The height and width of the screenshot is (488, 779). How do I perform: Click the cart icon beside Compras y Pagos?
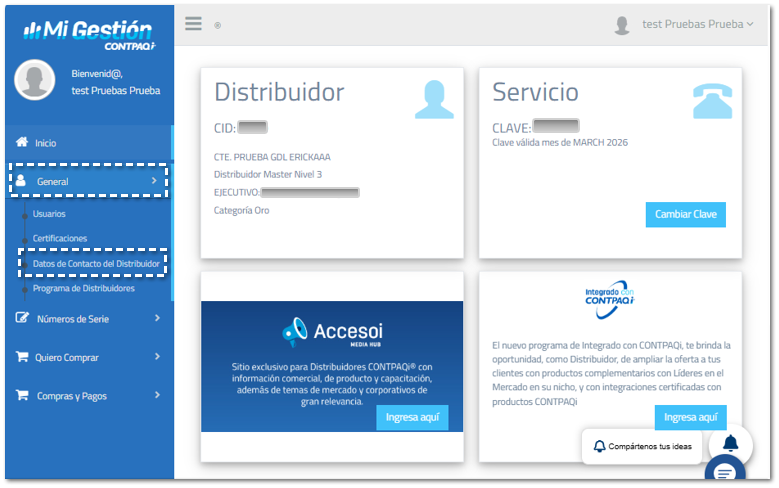click(22, 395)
